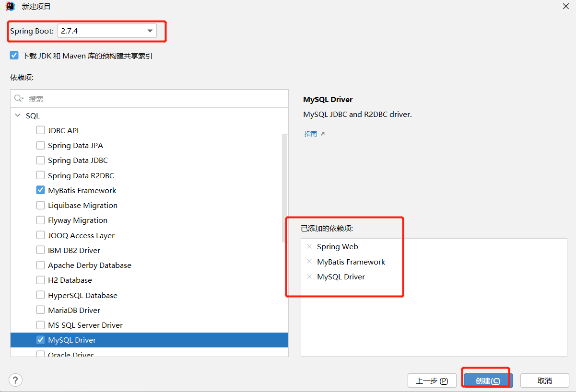Click the 创建 (Create) button
Screen dimensions: 576x392
[488, 381]
